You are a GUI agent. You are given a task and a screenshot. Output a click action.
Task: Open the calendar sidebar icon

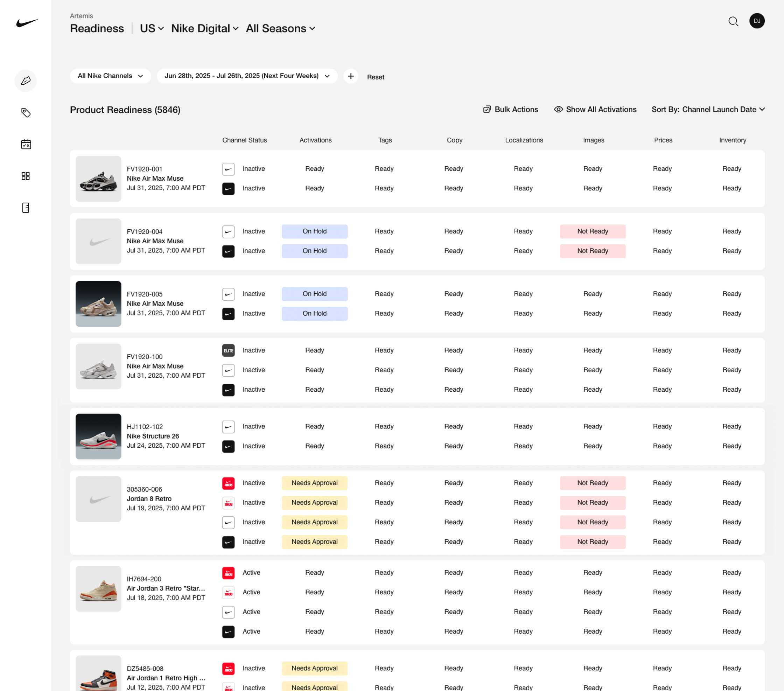(x=26, y=144)
